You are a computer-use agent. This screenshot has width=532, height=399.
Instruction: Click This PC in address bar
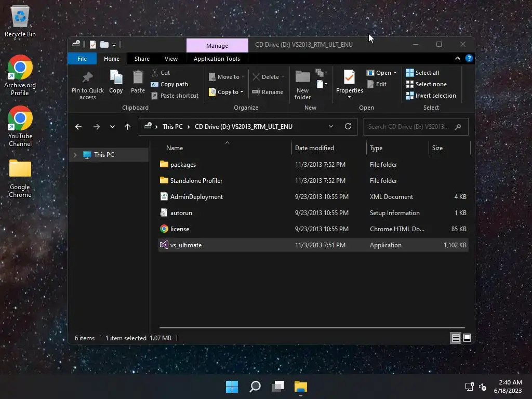(172, 127)
